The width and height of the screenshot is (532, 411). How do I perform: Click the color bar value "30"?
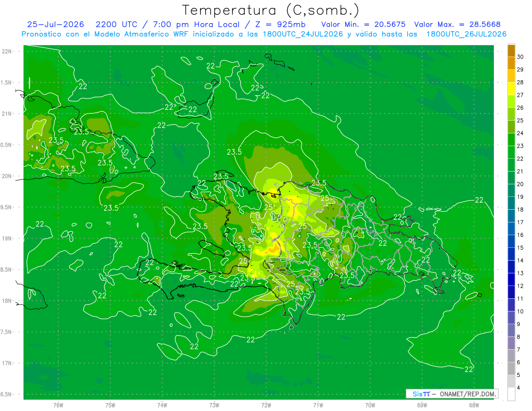click(x=520, y=57)
